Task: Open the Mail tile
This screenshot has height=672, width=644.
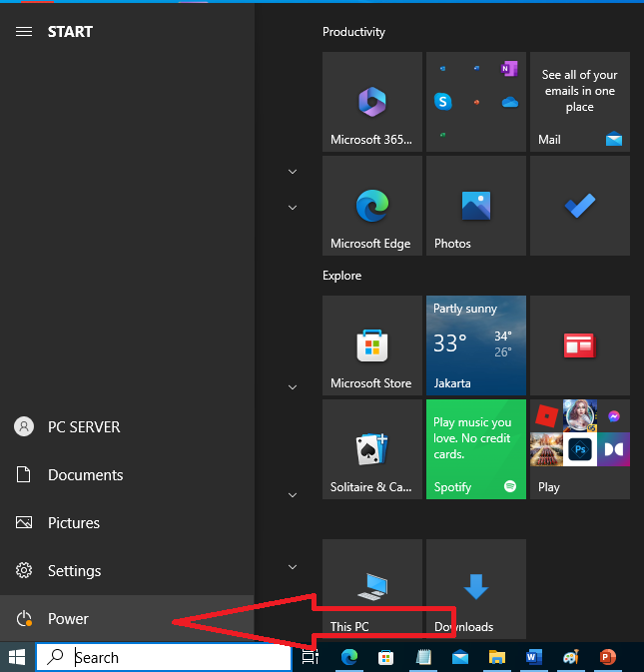Action: (580, 102)
